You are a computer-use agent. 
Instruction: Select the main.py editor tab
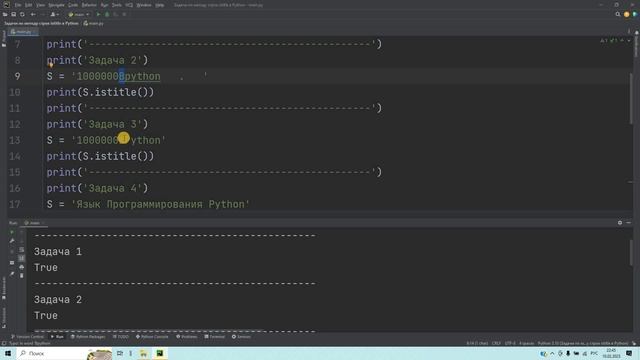coord(23,31)
